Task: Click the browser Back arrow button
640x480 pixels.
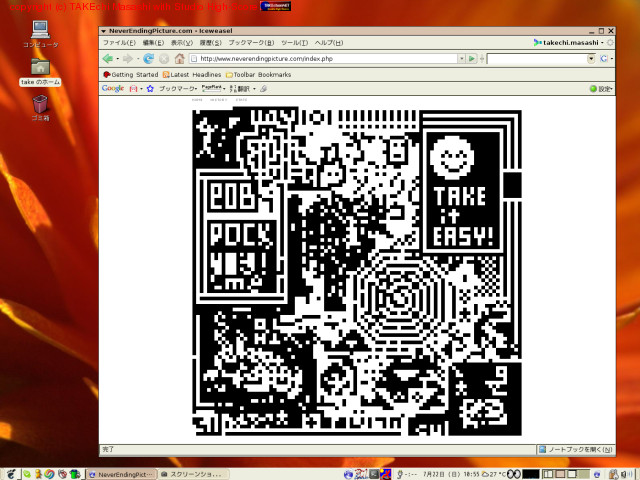Action: click(108, 59)
